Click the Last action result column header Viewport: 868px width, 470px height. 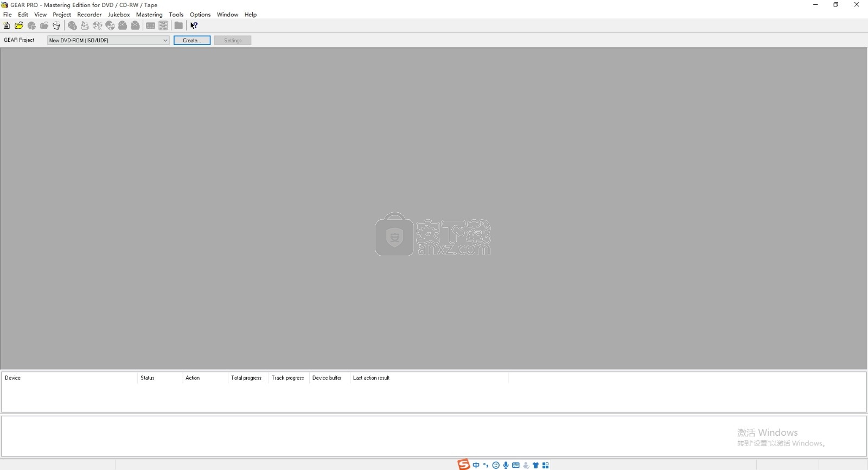tap(429, 378)
